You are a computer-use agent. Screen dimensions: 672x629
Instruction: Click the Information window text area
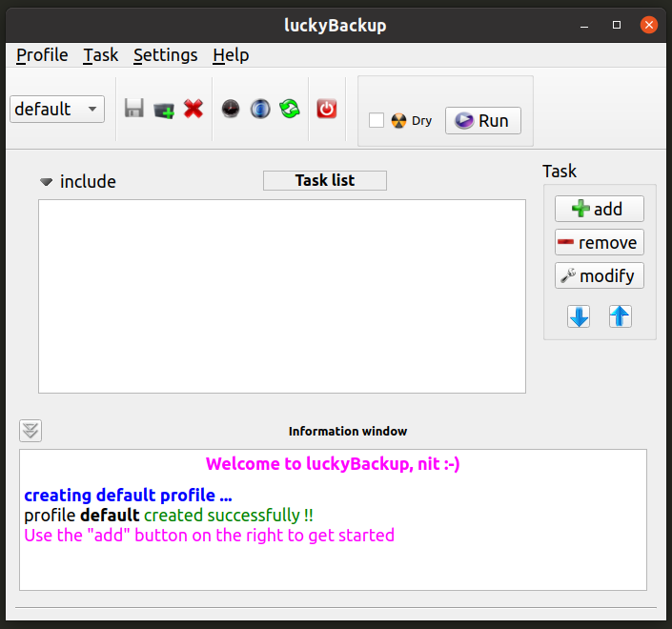pyautogui.click(x=333, y=519)
